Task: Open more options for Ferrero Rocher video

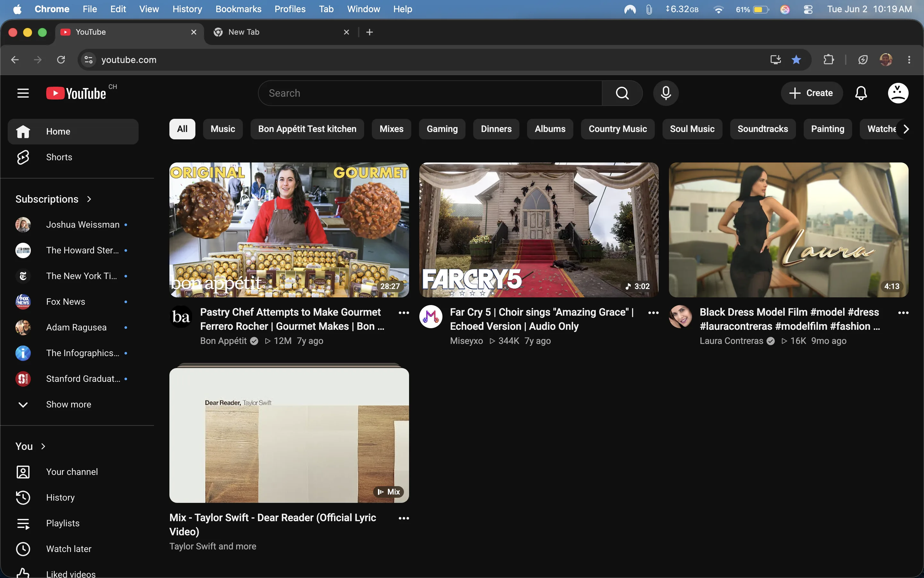Action: [404, 313]
